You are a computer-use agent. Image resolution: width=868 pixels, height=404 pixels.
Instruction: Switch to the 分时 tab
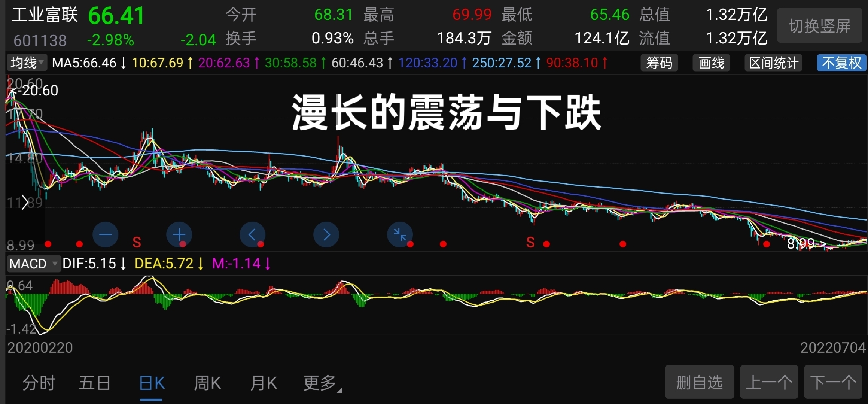click(x=39, y=383)
